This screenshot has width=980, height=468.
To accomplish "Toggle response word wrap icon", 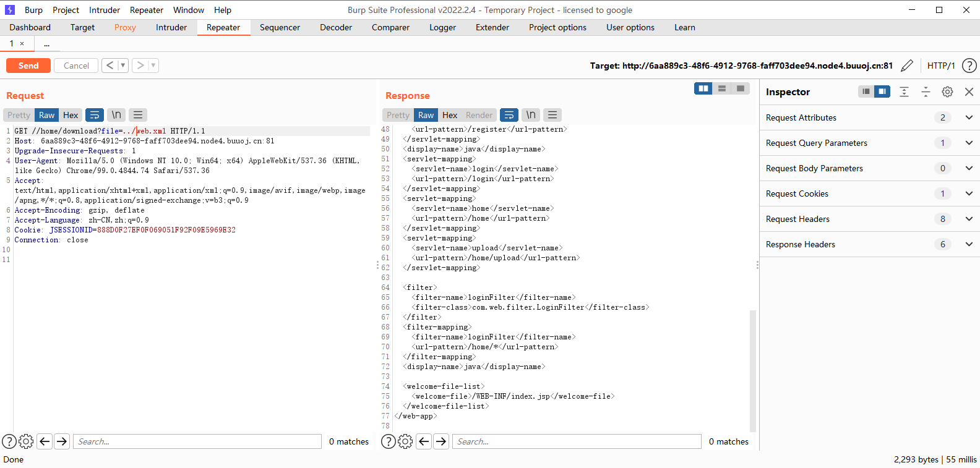I will pos(509,115).
